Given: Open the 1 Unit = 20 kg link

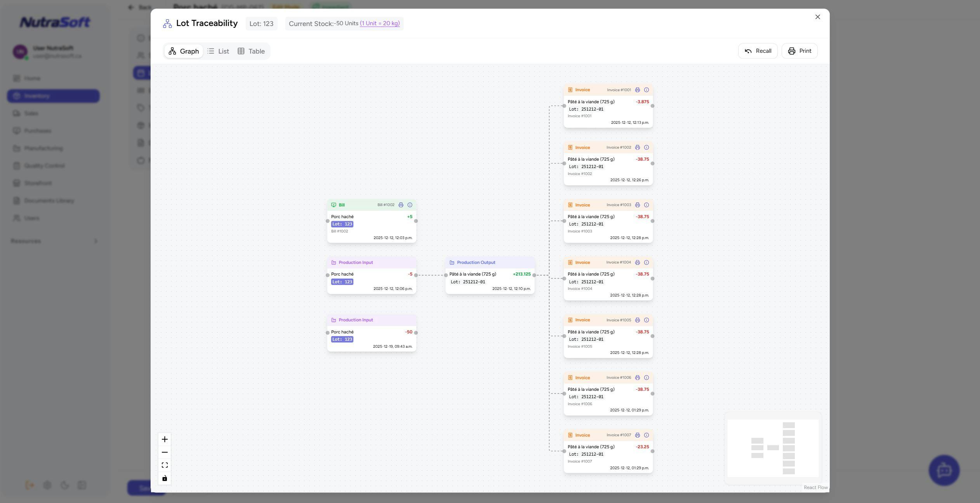Looking at the screenshot, I should pyautogui.click(x=380, y=23).
